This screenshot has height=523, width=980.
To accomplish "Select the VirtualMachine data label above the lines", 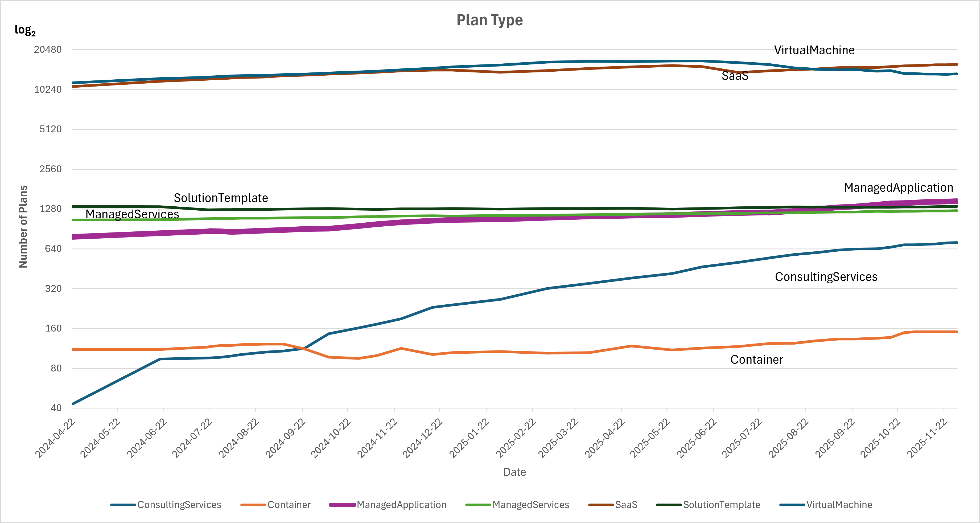I will click(814, 50).
